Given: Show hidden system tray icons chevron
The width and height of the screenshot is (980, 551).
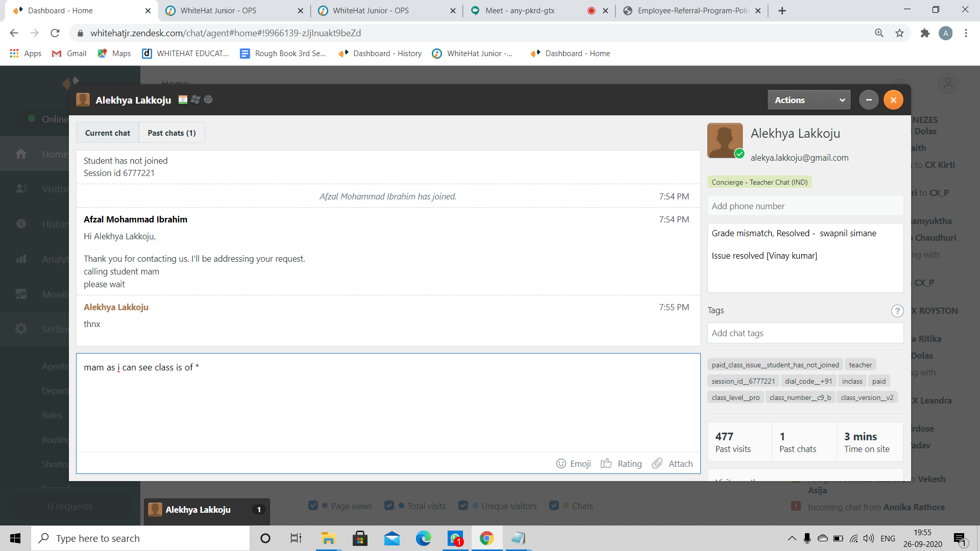Looking at the screenshot, I should (792, 538).
